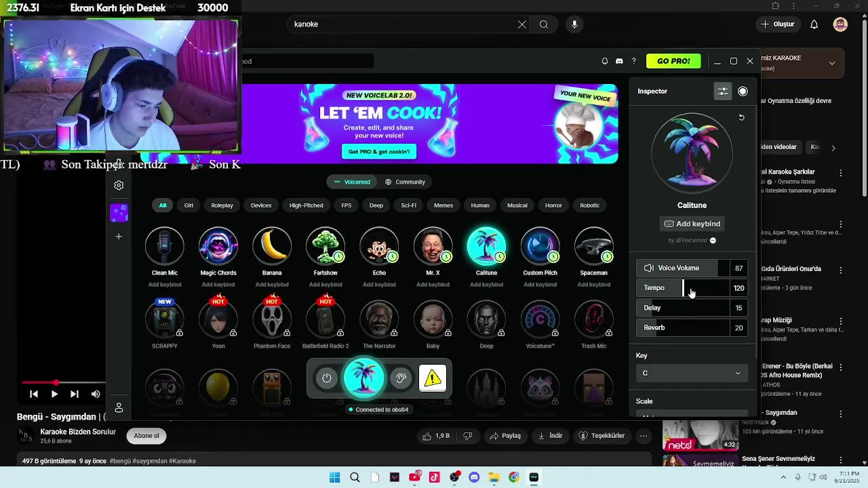
Task: Click the yellow warning alert icon
Action: (x=433, y=378)
